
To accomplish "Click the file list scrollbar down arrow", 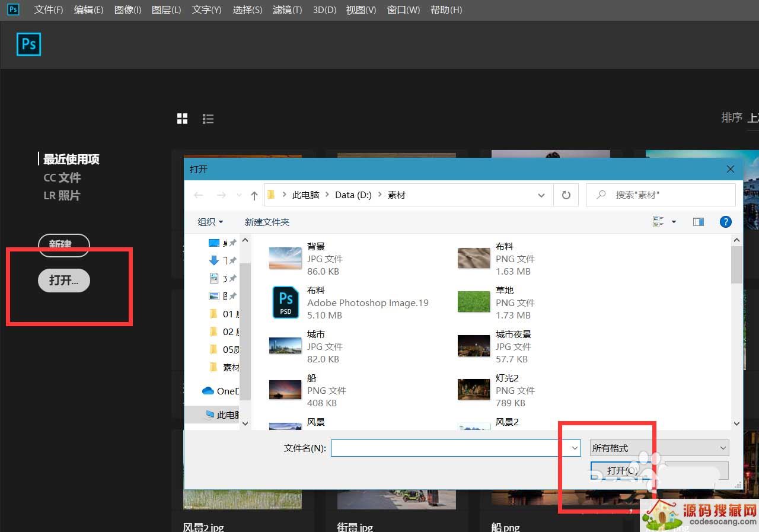I will 737,423.
